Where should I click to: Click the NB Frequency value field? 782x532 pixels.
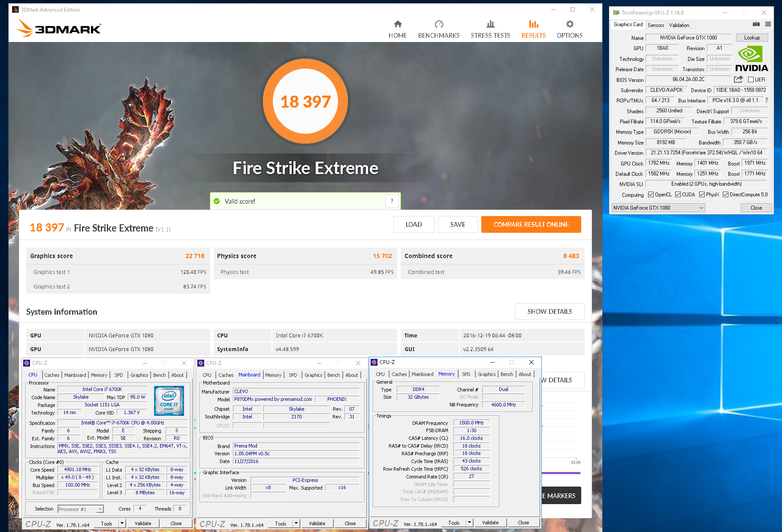[x=503, y=405]
